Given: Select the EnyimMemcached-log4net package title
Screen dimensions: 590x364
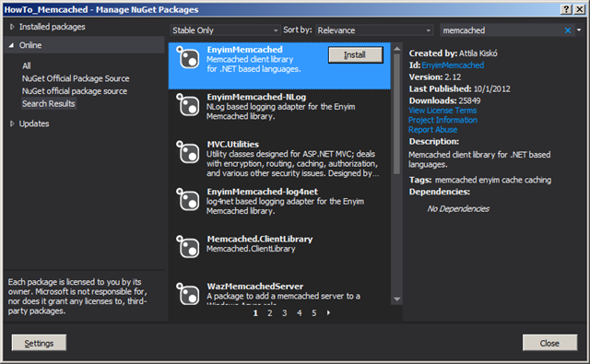Looking at the screenshot, I should tap(262, 192).
